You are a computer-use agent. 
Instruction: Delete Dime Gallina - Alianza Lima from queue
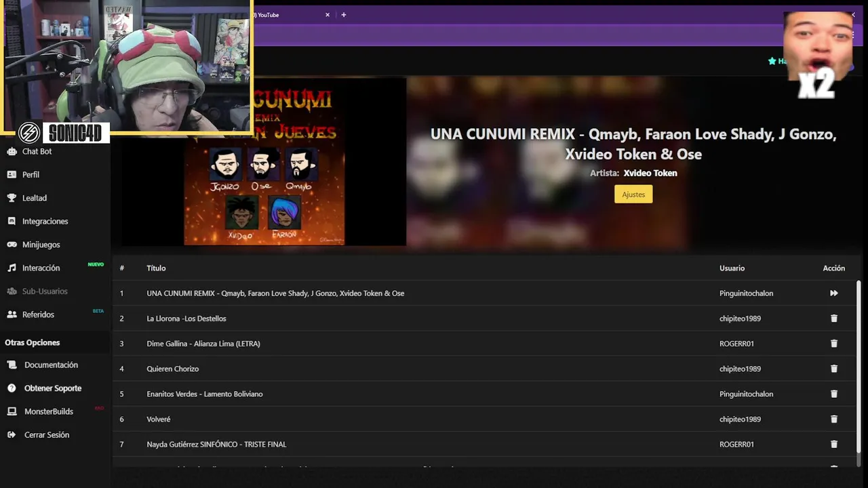point(834,344)
